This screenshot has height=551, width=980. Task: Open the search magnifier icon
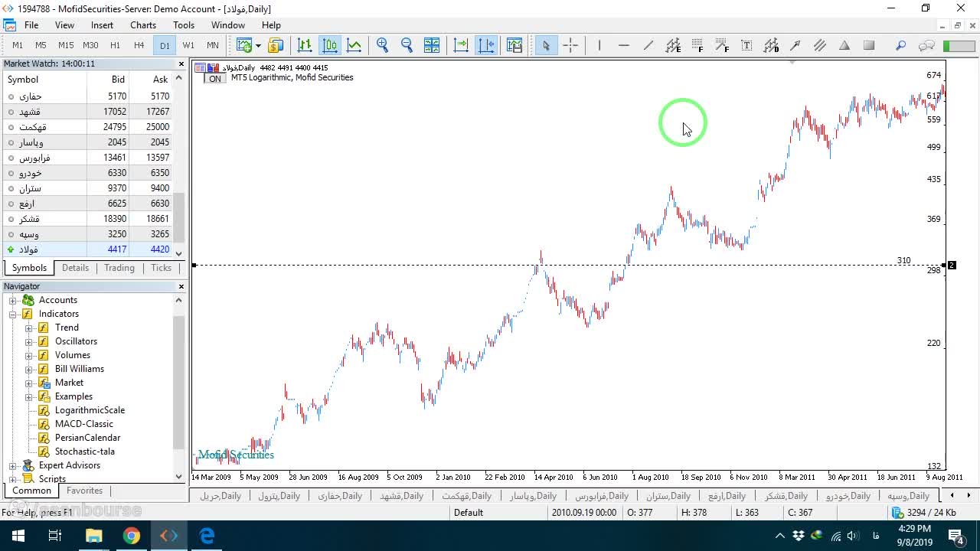pyautogui.click(x=901, y=45)
